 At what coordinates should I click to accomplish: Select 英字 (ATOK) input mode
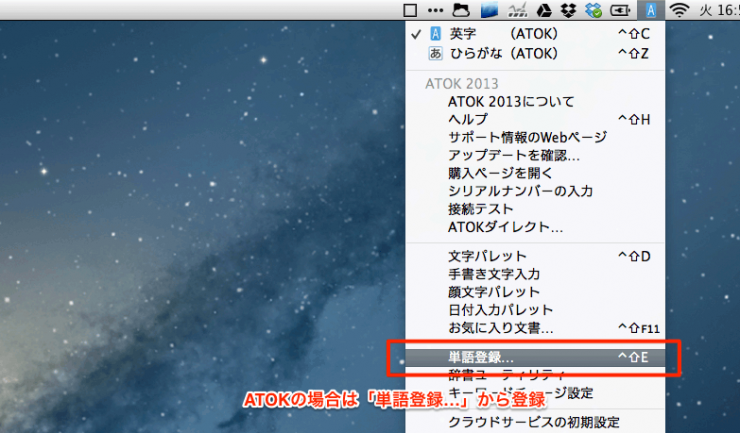(x=535, y=34)
